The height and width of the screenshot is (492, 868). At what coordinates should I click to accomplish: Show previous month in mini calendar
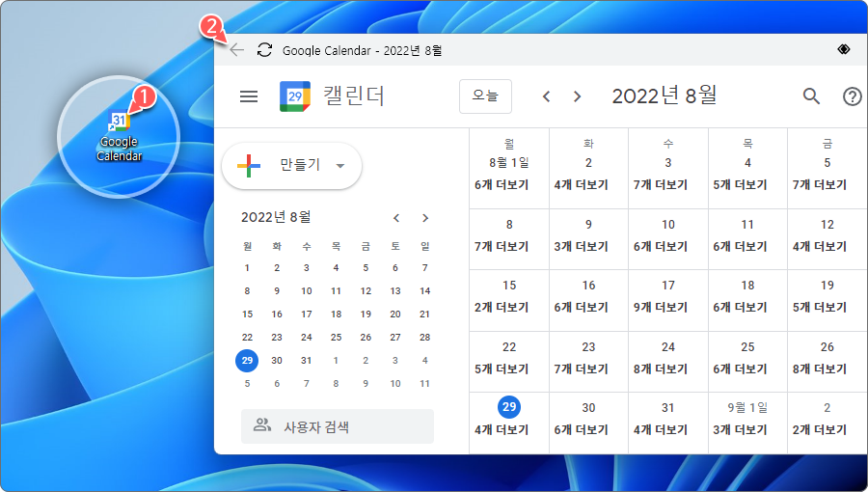(x=396, y=218)
